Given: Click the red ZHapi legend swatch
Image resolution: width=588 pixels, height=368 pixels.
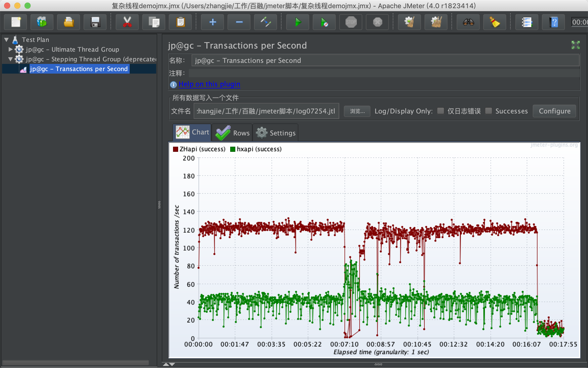Looking at the screenshot, I should pos(176,149).
